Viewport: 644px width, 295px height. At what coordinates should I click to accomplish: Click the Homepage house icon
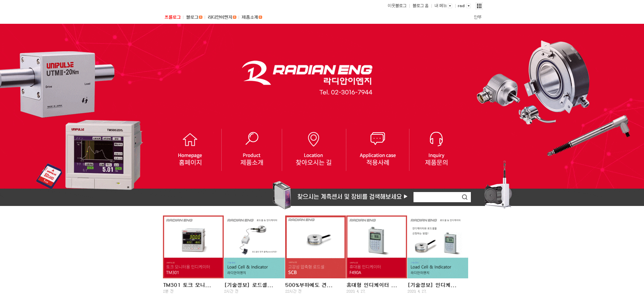pyautogui.click(x=190, y=139)
